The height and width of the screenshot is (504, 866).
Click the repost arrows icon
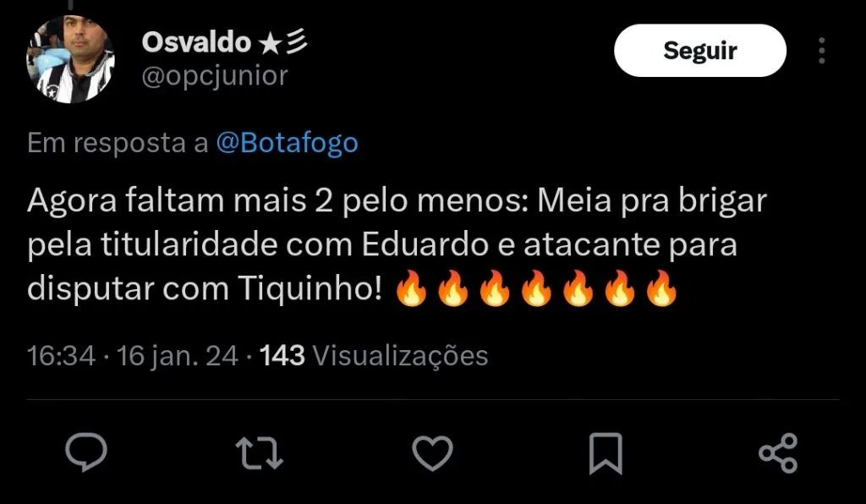click(x=259, y=453)
